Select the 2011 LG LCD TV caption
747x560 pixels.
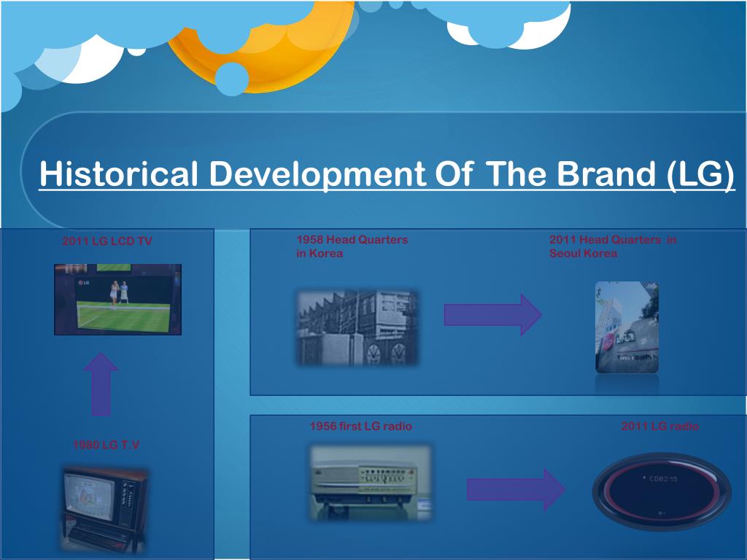[x=107, y=241]
